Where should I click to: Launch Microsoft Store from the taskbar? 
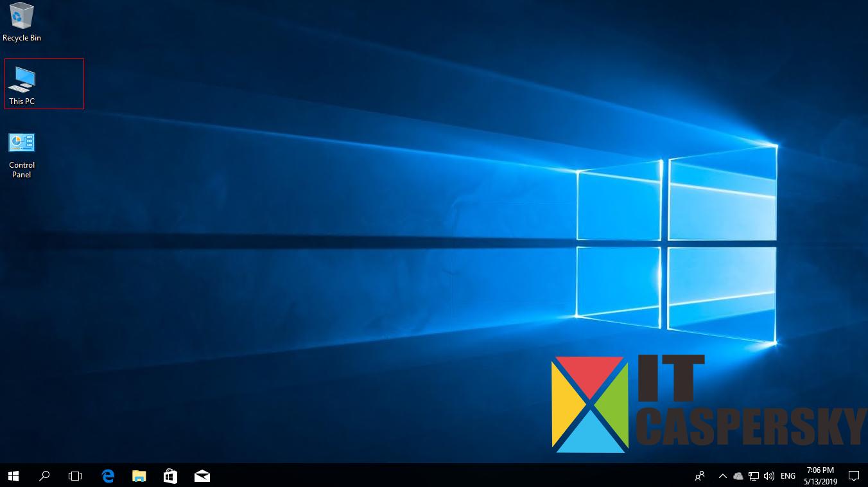click(x=170, y=476)
